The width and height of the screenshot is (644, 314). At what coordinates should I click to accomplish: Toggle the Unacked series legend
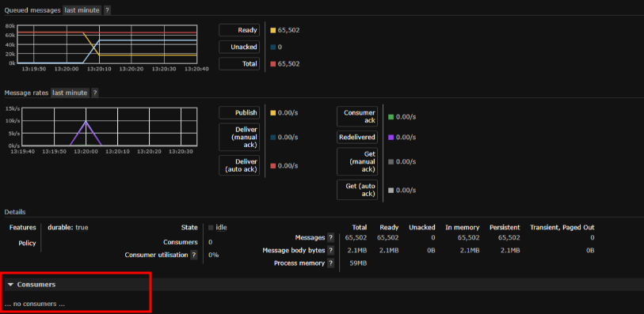(239, 47)
